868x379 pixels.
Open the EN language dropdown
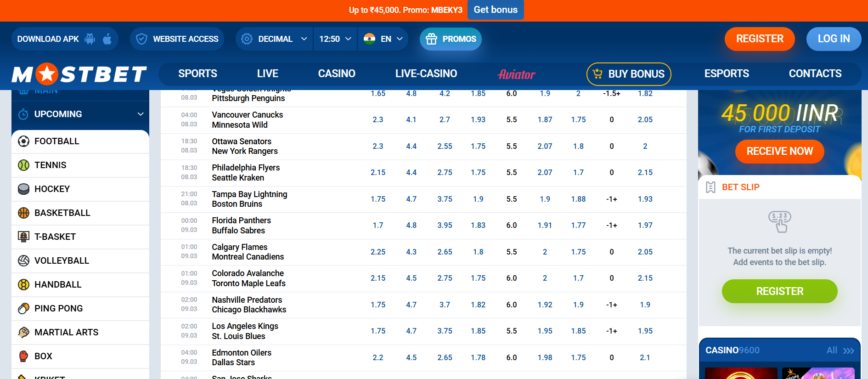coord(383,39)
